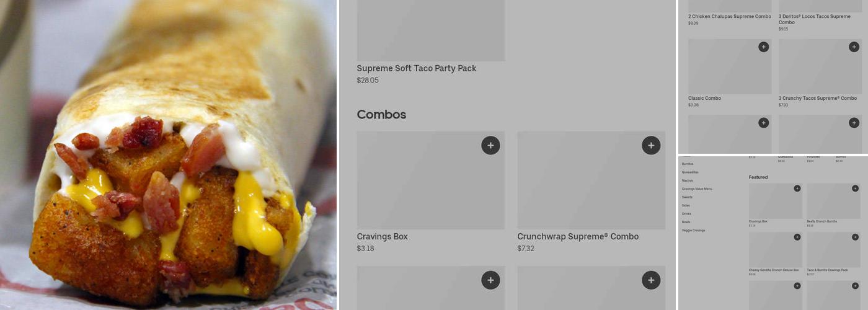Add Cravings Box in Combos section
This screenshot has height=310, width=868.
tap(490, 146)
